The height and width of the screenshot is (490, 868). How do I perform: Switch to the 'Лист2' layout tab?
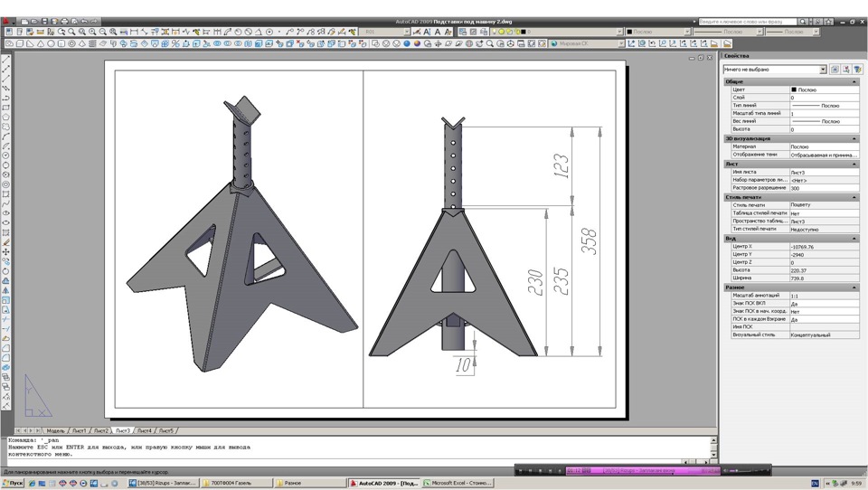100,430
